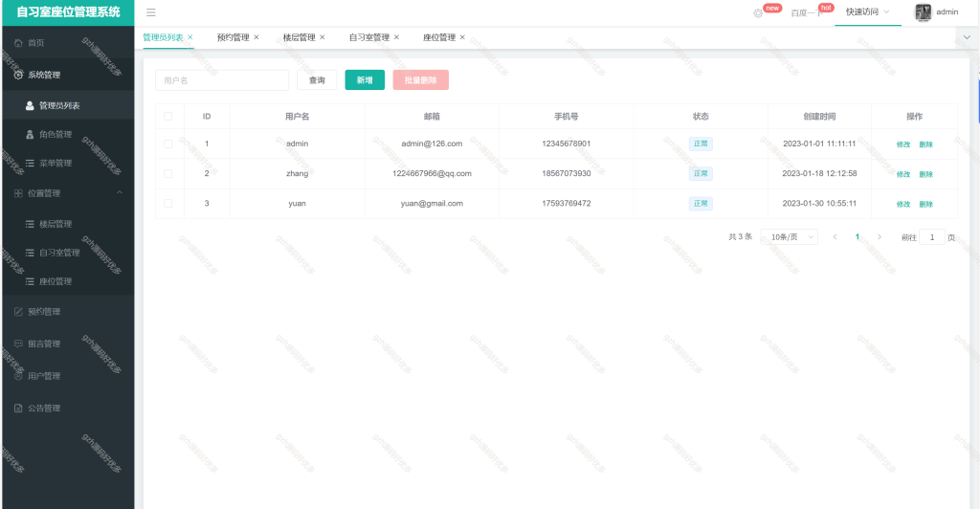Open the 快速访问 dropdown
This screenshot has width=980, height=509.
pos(867,11)
